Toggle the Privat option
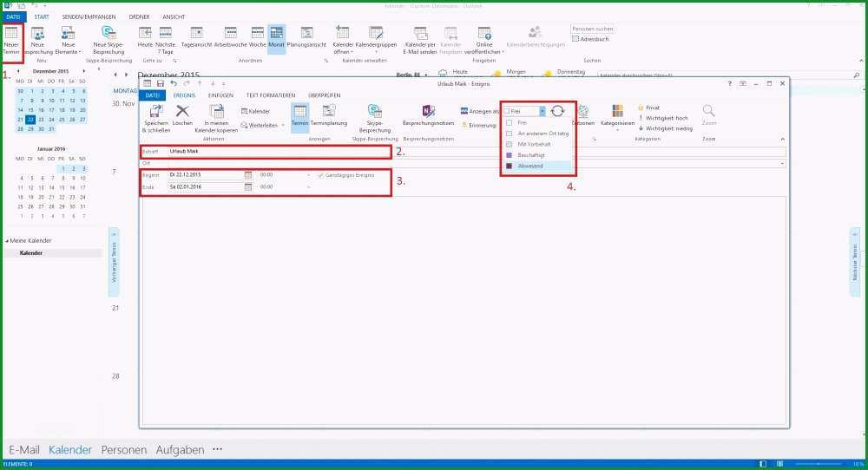Image resolution: width=868 pixels, height=470 pixels. click(x=648, y=108)
